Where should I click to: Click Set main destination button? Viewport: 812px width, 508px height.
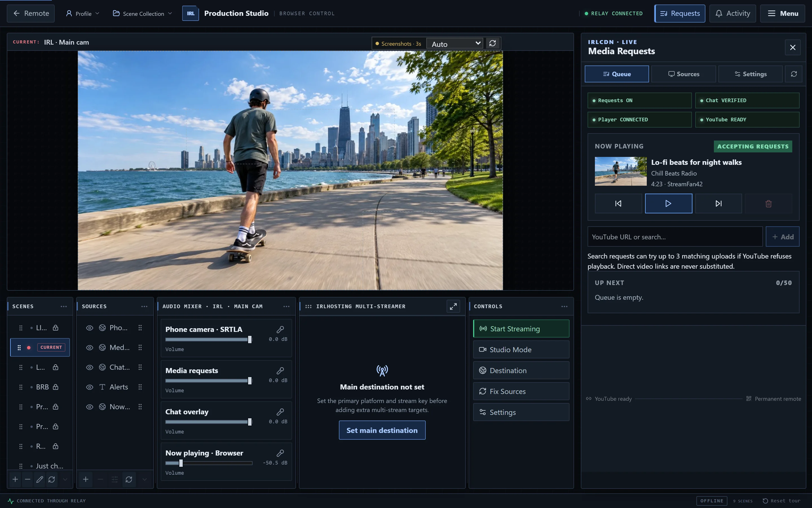[x=382, y=430]
